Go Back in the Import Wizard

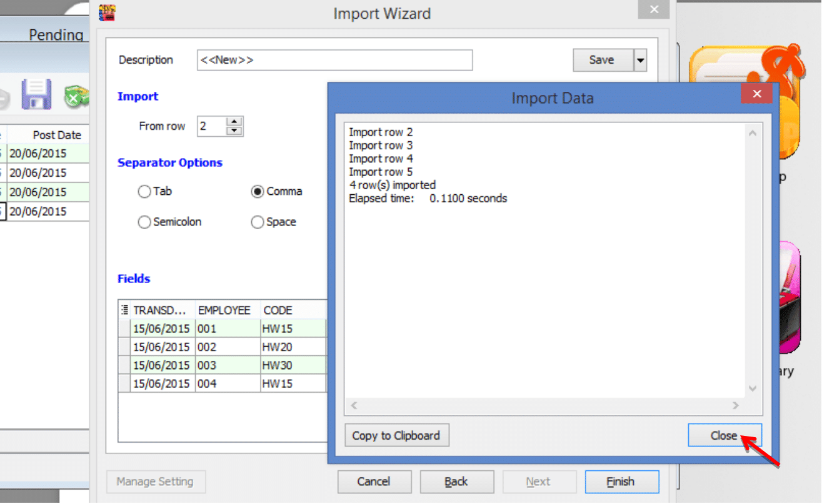coord(457,482)
